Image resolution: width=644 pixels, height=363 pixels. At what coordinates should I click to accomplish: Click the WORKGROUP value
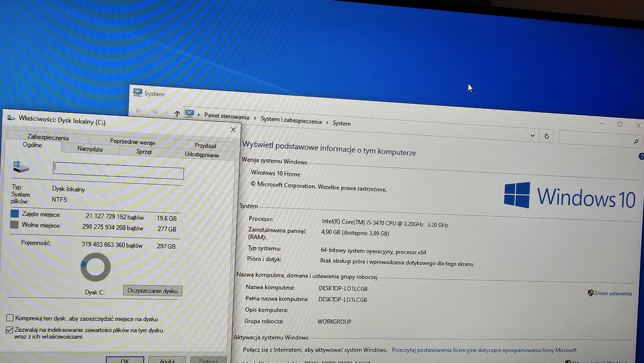[334, 321]
